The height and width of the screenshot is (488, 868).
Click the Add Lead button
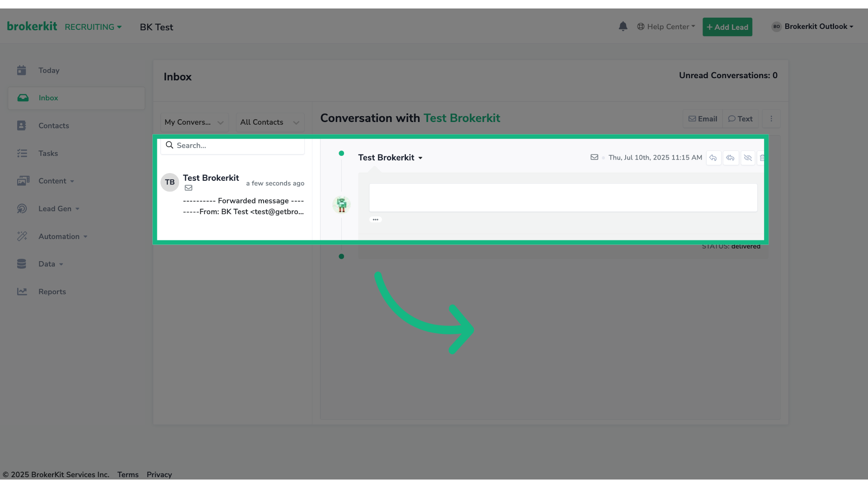(x=727, y=27)
